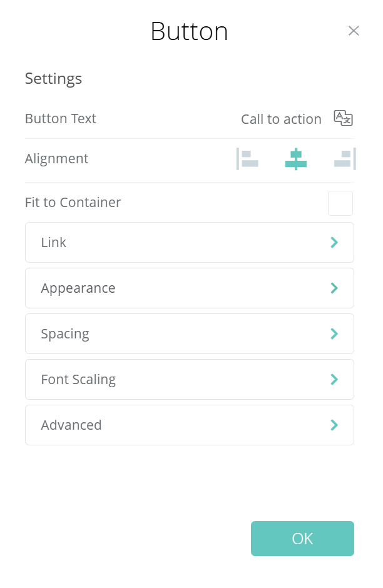Click the Advanced chevron arrow
Screen dimensions: 383x588
point(334,425)
